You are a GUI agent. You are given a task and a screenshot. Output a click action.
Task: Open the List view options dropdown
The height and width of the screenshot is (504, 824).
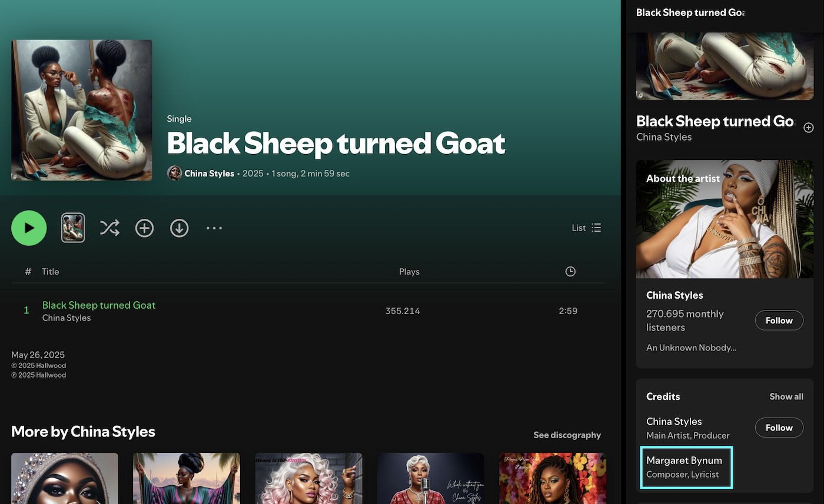(x=586, y=228)
